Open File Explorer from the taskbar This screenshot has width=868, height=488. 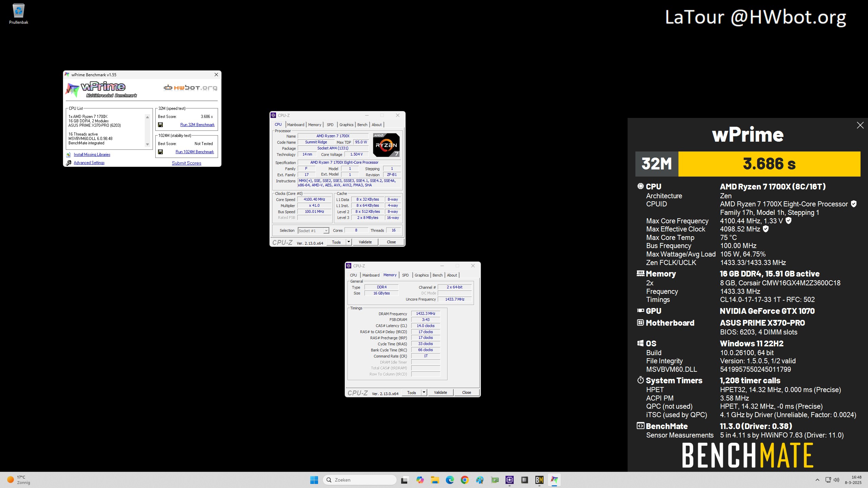[435, 480]
